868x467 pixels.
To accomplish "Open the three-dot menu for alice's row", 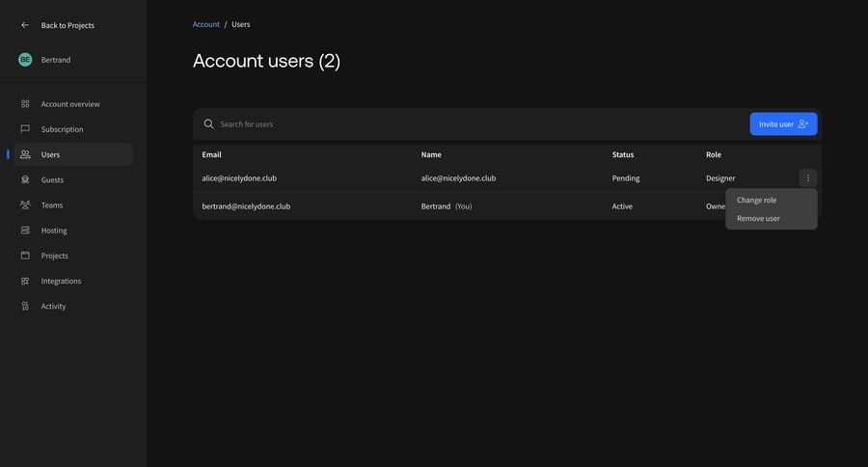I will pos(807,178).
